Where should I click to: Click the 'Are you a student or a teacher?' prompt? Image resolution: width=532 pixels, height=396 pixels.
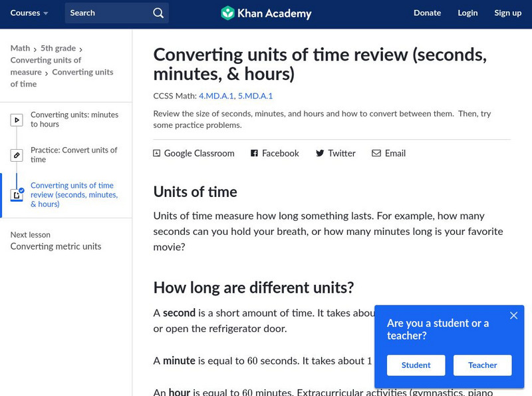point(438,329)
